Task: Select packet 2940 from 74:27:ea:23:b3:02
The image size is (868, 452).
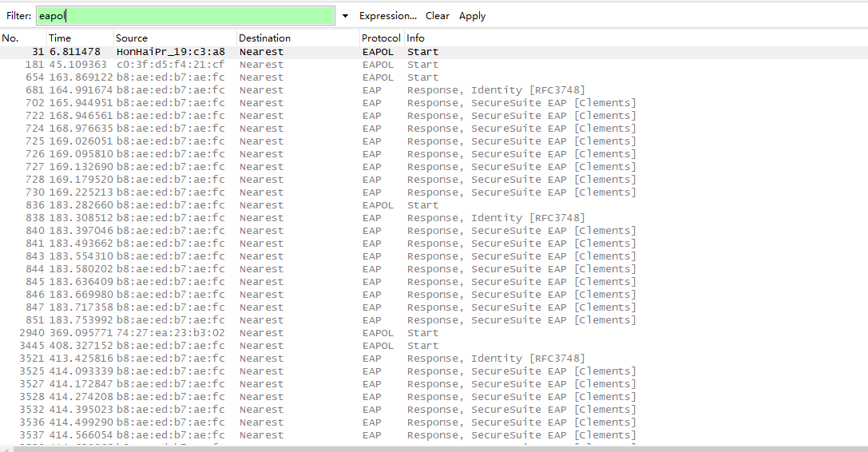Action: click(x=240, y=333)
